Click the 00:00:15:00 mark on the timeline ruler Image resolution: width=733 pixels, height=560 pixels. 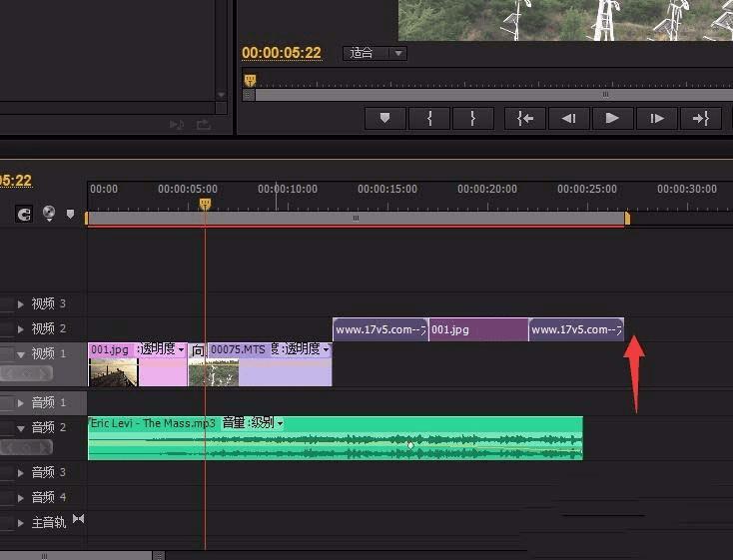tap(387, 189)
